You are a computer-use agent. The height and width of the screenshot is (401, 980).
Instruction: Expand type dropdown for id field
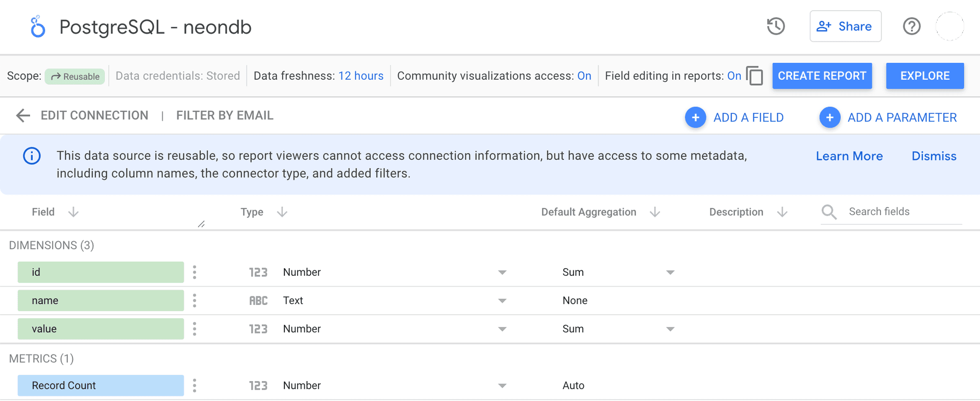coord(502,272)
